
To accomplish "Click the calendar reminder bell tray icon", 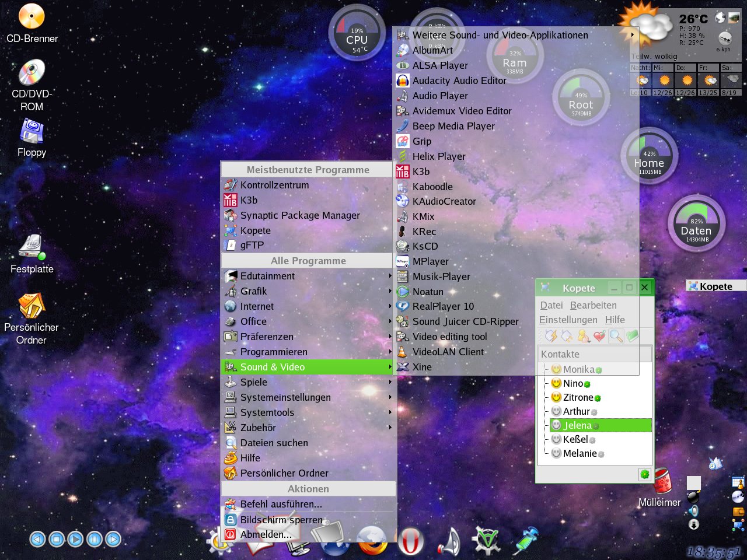I will coord(738,483).
